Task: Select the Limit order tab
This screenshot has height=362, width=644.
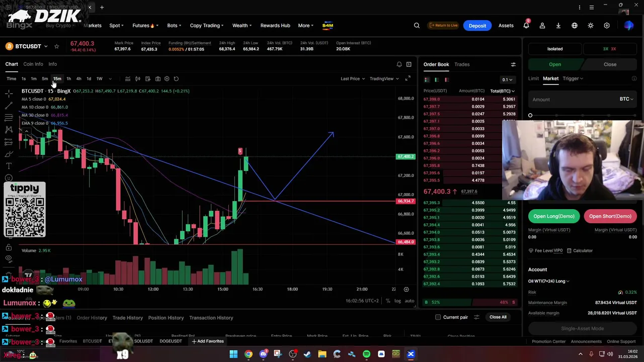Action: (533, 78)
